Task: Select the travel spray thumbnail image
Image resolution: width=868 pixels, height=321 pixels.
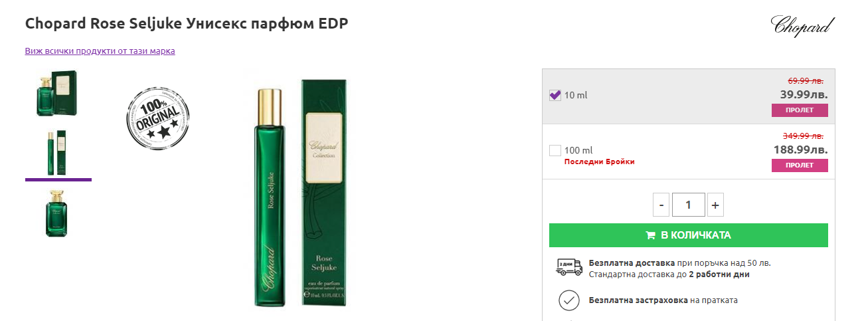Action: point(58,153)
